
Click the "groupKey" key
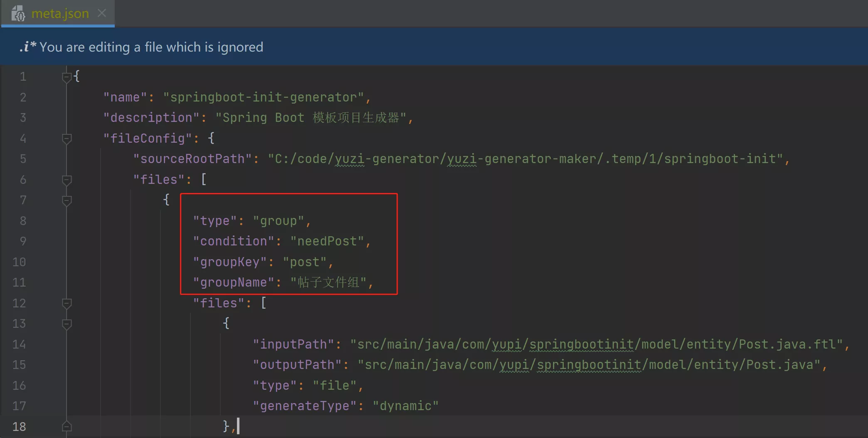(230, 262)
